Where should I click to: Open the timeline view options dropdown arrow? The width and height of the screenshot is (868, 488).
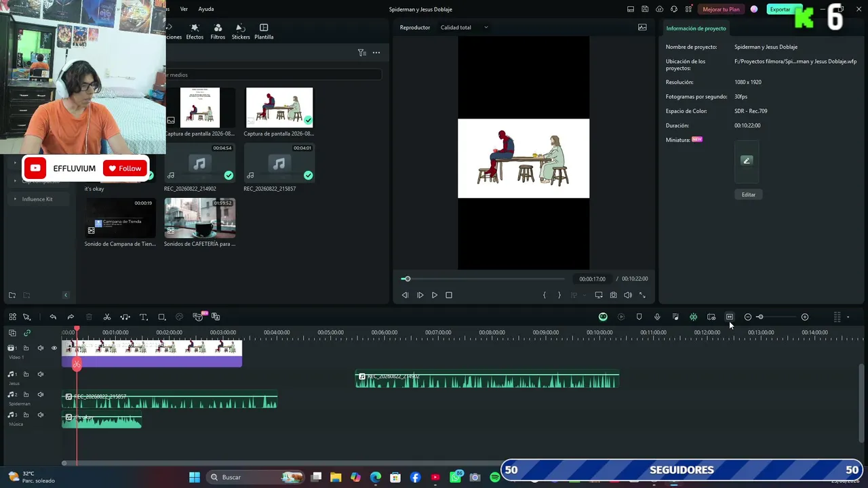[848, 317]
